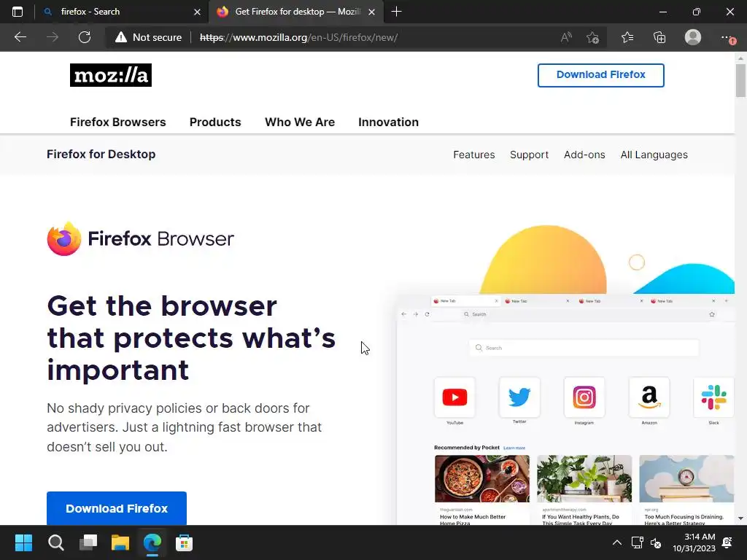Open the tab actions menu icon
This screenshot has height=560, width=747.
pyautogui.click(x=18, y=12)
